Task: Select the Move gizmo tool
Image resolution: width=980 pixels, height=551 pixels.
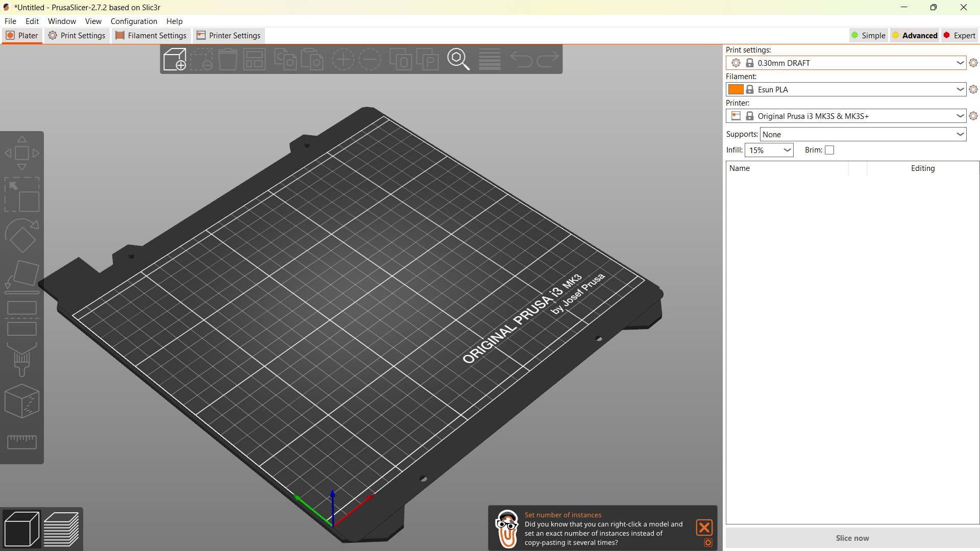Action: (x=21, y=153)
